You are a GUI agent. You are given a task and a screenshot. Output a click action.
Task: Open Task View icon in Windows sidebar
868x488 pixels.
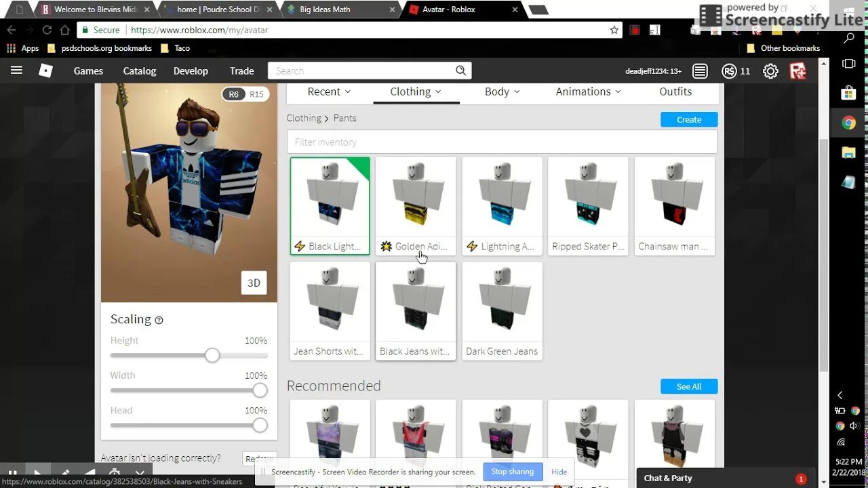tap(848, 64)
